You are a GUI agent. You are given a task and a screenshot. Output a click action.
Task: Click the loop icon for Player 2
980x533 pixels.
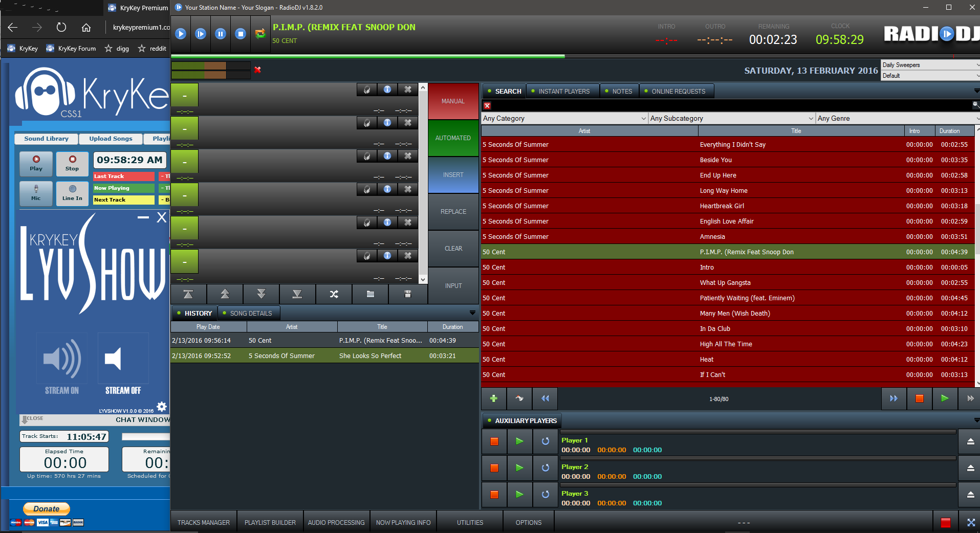545,468
